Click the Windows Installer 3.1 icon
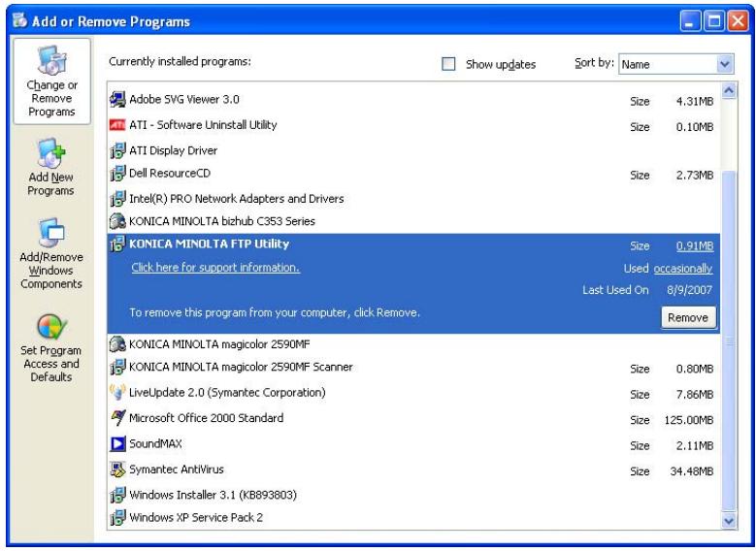 [x=117, y=495]
